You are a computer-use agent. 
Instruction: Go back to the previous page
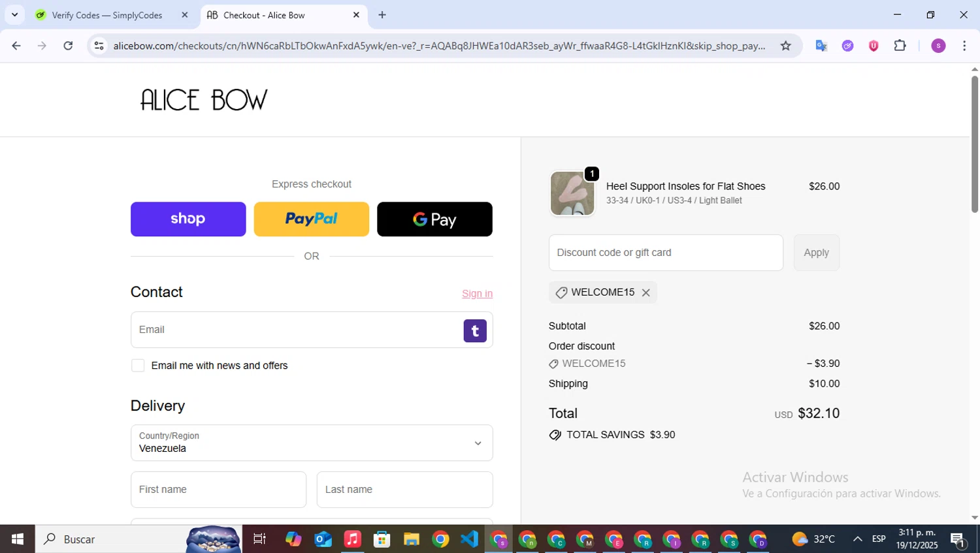(16, 46)
